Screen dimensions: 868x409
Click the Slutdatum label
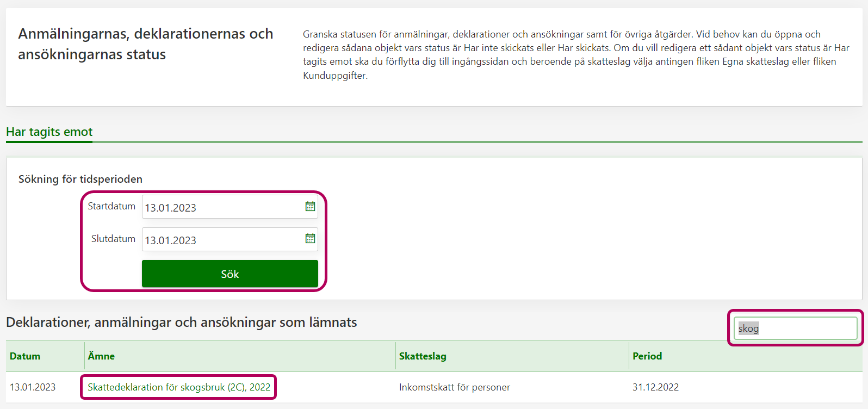113,239
